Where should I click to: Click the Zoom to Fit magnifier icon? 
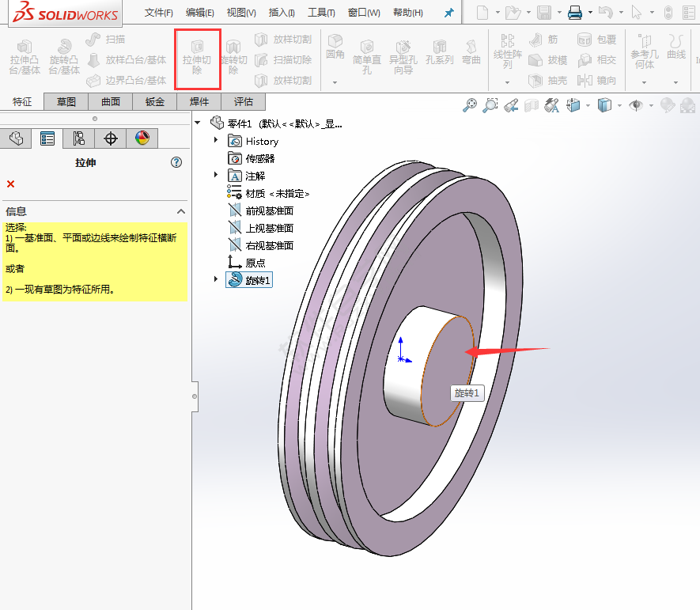click(x=470, y=105)
